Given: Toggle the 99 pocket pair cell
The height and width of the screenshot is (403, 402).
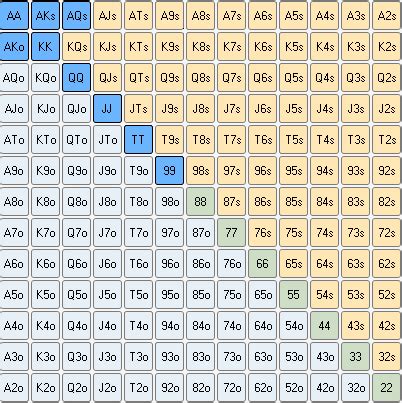Looking at the screenshot, I should click(x=169, y=170).
